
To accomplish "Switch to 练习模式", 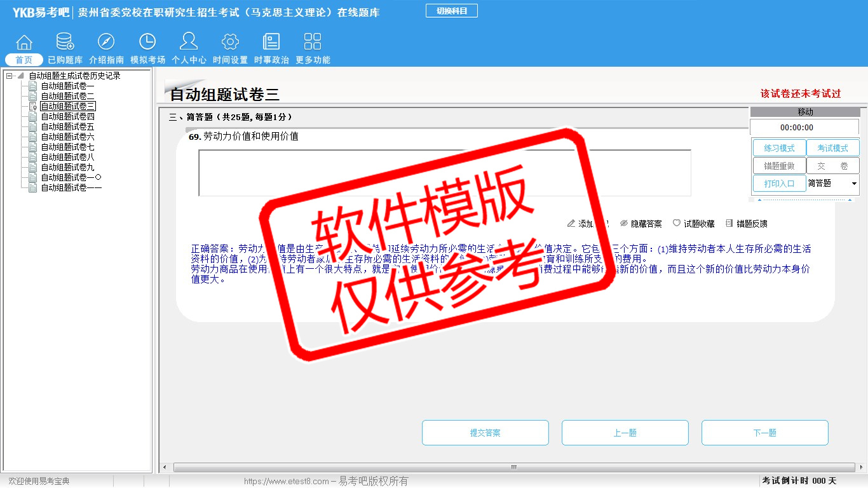I will click(x=779, y=148).
